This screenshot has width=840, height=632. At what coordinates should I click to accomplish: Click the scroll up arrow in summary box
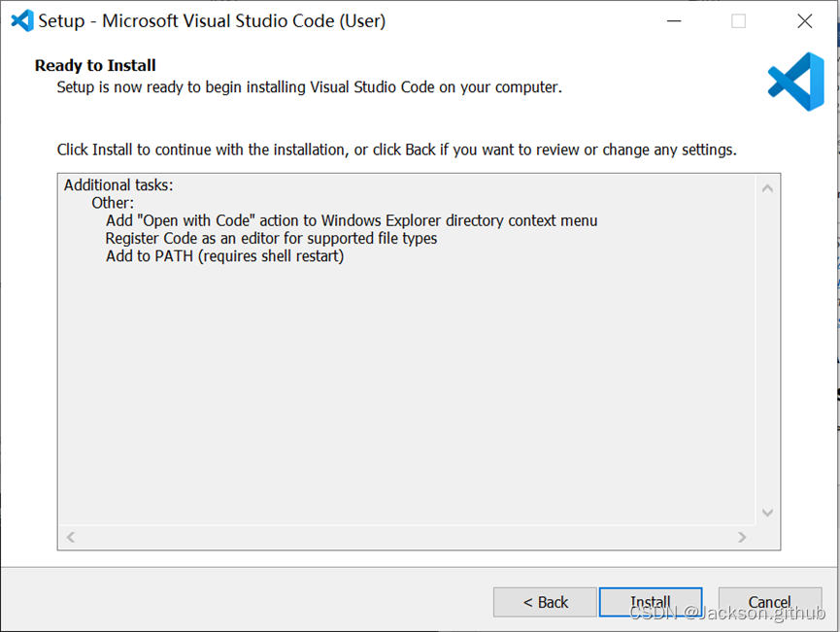[767, 188]
